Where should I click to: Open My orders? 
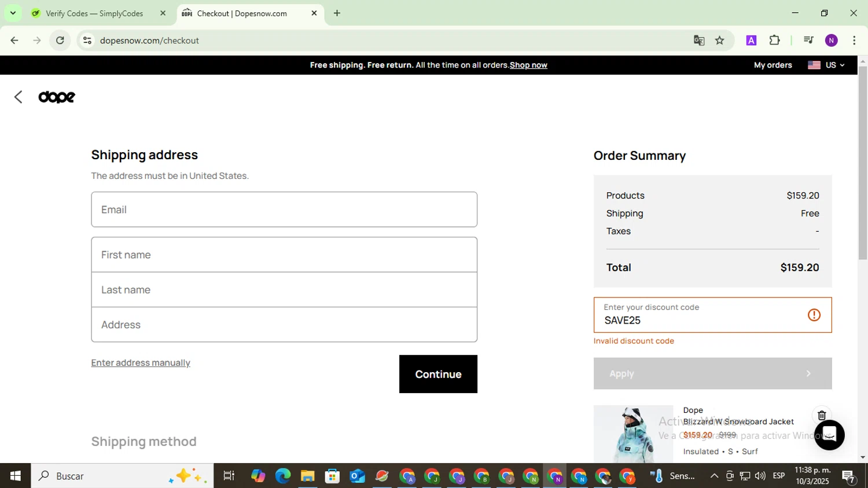tap(773, 65)
